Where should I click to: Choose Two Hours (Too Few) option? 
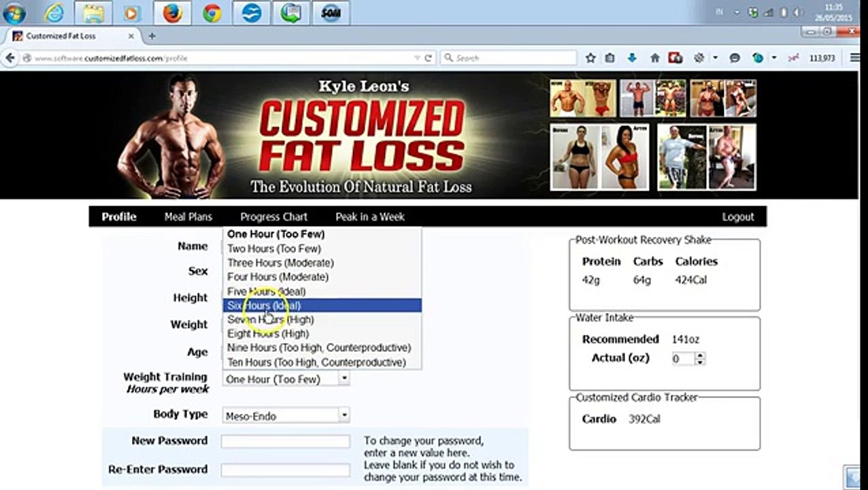[322, 248]
